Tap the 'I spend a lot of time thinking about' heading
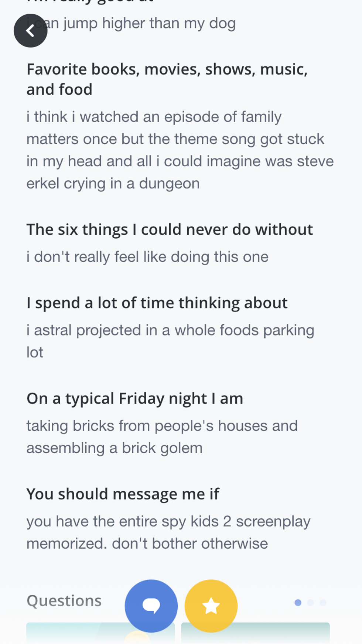Image resolution: width=362 pixels, height=644 pixels. pyautogui.click(x=157, y=303)
